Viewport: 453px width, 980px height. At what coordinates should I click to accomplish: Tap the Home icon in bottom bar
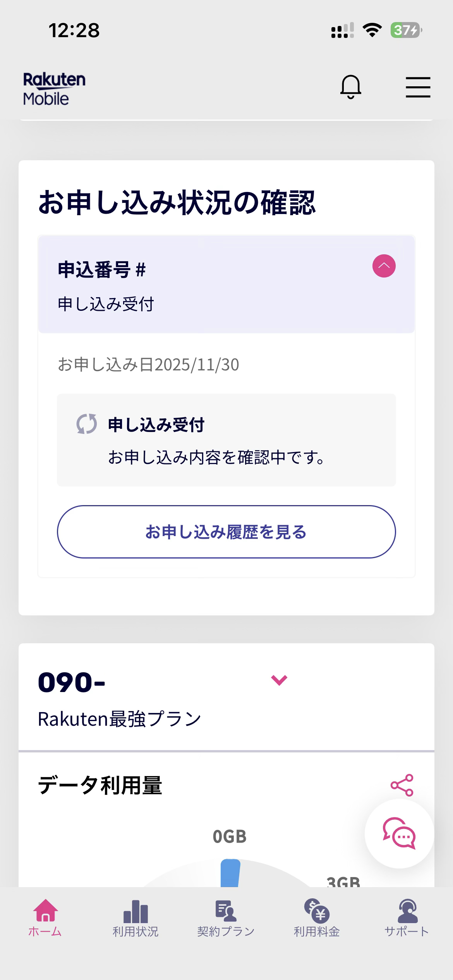tap(45, 917)
